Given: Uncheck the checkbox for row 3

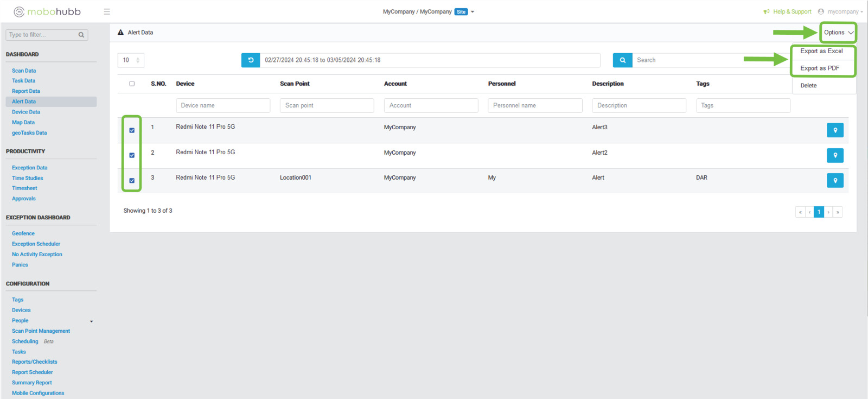Looking at the screenshot, I should (x=132, y=181).
